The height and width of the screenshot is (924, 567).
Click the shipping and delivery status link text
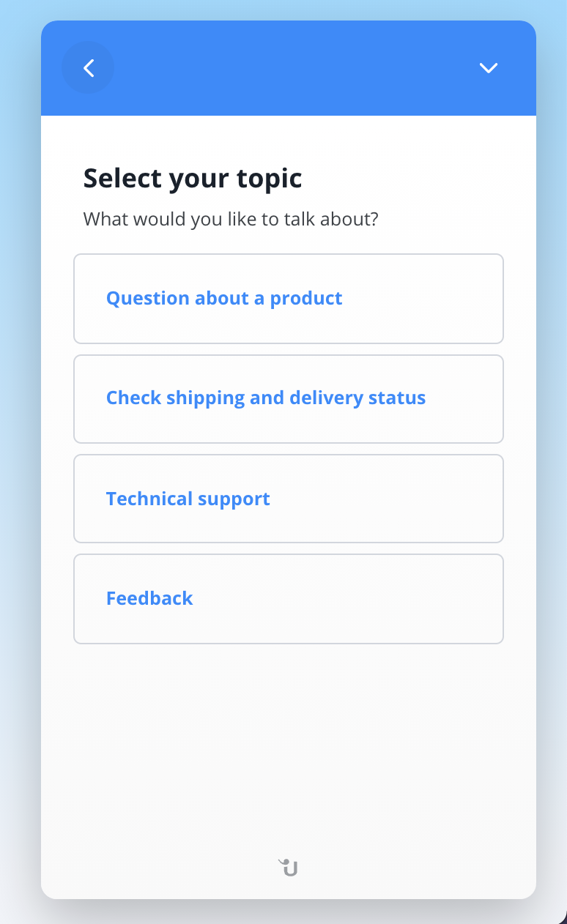(266, 398)
